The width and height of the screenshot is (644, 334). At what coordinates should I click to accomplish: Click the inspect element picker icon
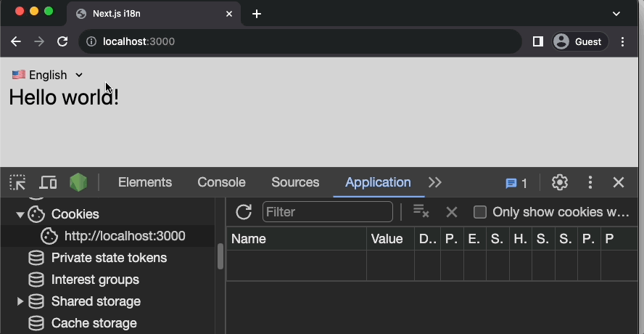(x=17, y=182)
